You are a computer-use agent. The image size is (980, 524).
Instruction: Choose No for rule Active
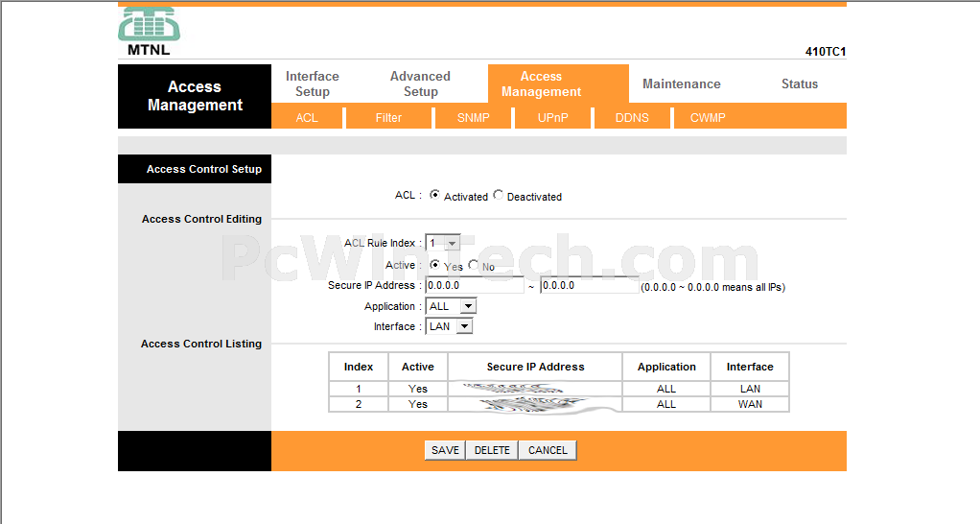(474, 265)
